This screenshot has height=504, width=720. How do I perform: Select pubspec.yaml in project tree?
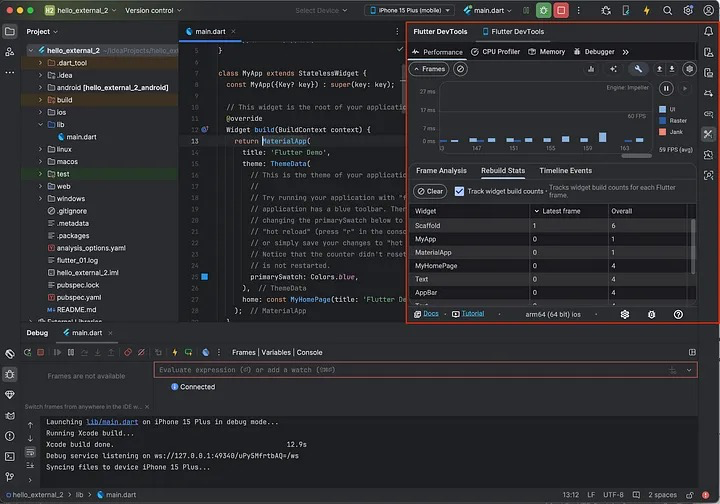[79, 297]
